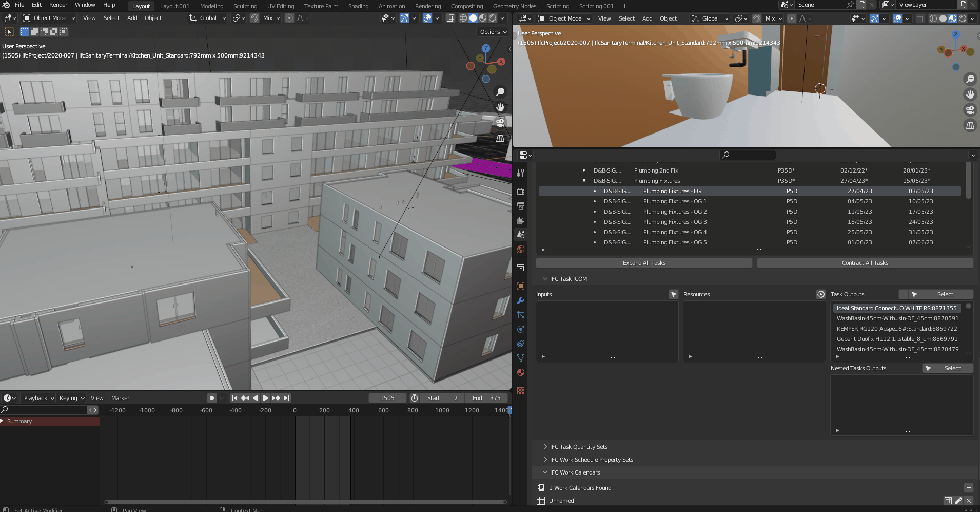980x512 pixels.
Task: Toggle camera view in the right viewport
Action: (x=970, y=110)
